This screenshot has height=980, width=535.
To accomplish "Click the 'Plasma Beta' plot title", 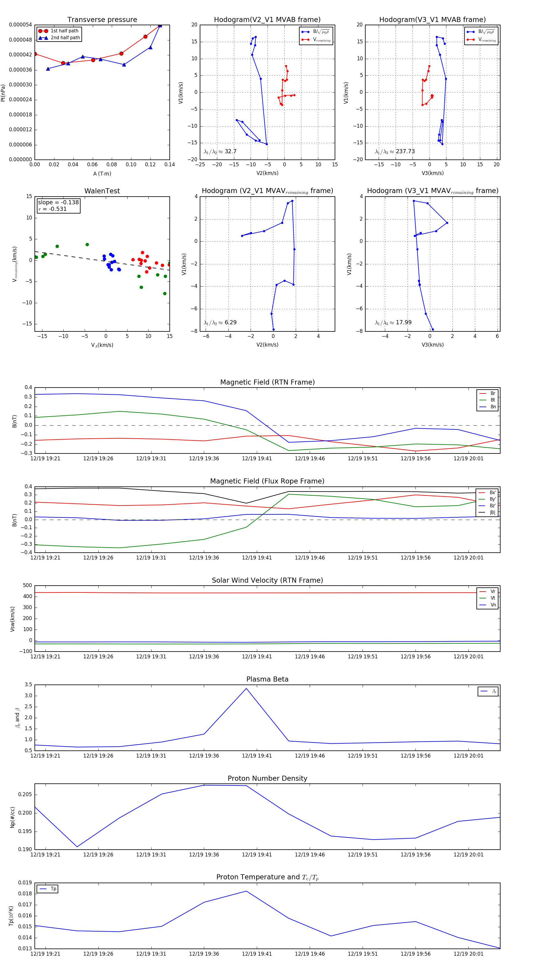I will coord(267,679).
